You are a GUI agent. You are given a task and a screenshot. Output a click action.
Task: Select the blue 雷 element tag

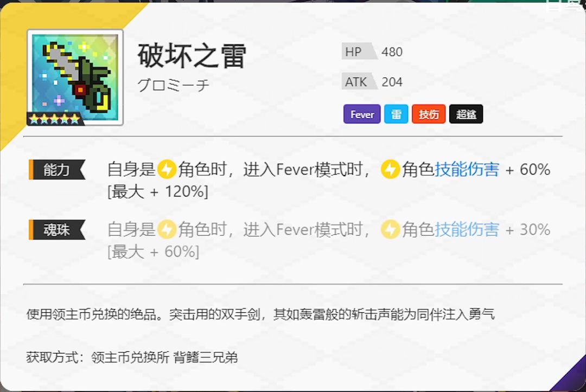(x=396, y=114)
